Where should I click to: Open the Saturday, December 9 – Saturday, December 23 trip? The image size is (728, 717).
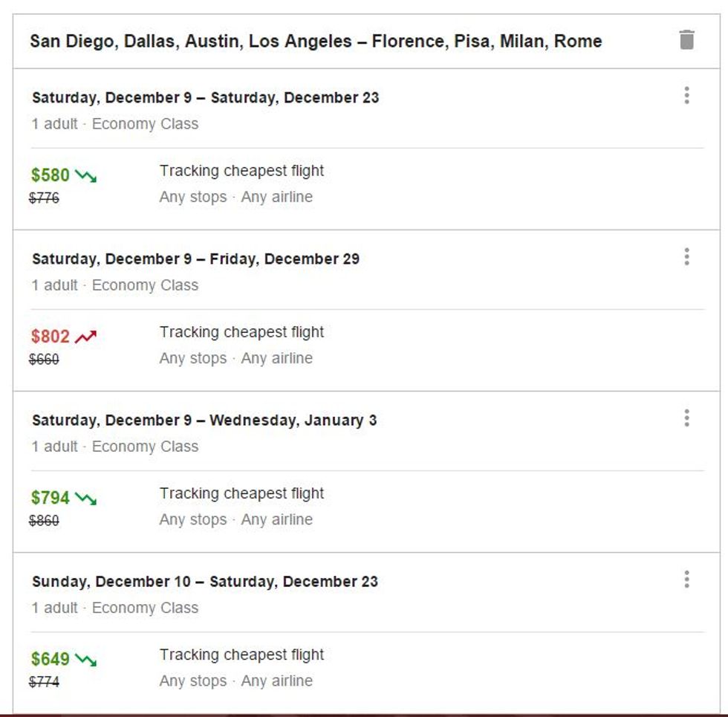pos(205,97)
